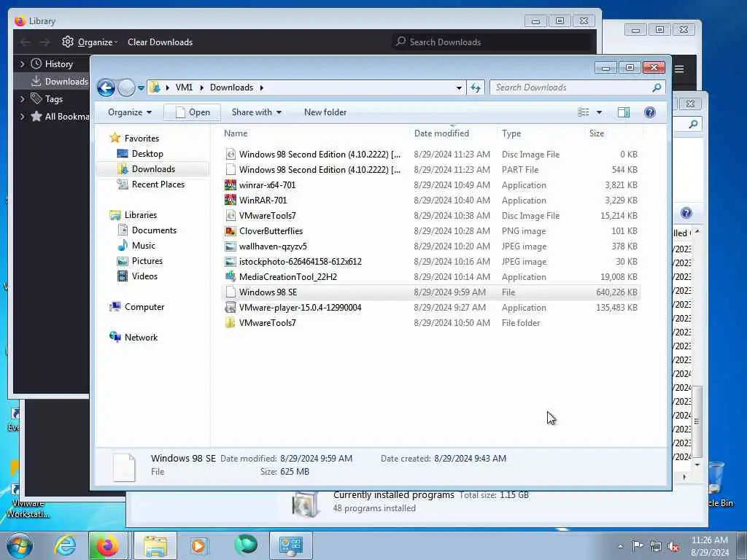Click Search Downloads field in Library window
Image resolution: width=747 pixels, height=560 pixels.
tap(493, 42)
